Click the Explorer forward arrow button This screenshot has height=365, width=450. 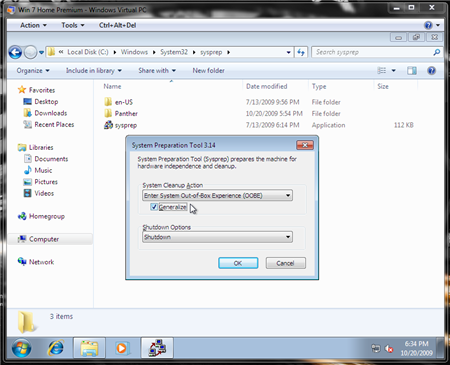tap(31, 52)
